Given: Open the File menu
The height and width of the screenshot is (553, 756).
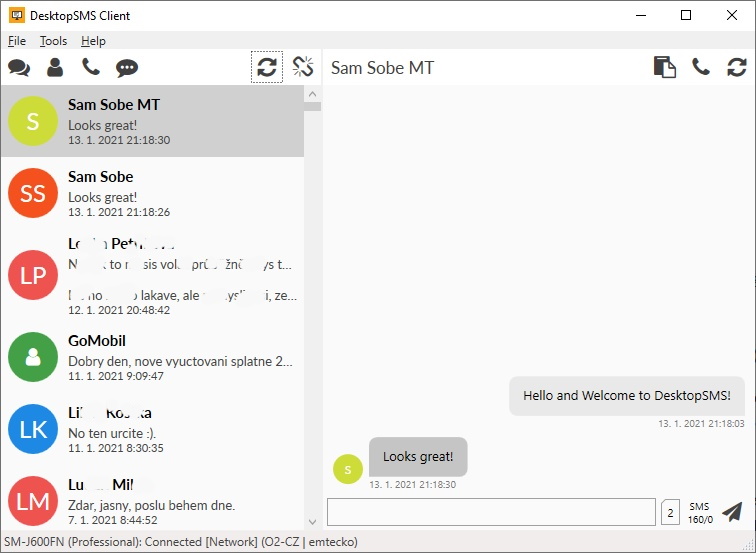Looking at the screenshot, I should pos(17,41).
